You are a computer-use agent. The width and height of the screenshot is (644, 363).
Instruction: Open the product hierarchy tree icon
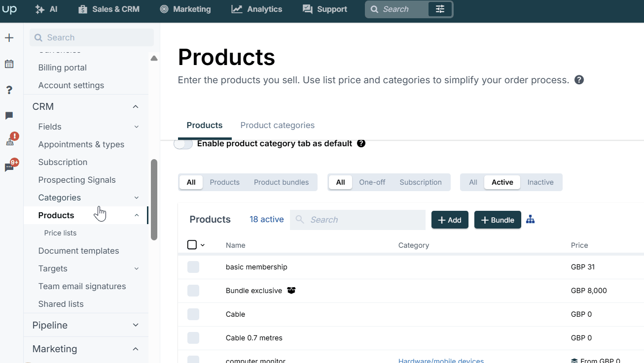coord(531,220)
